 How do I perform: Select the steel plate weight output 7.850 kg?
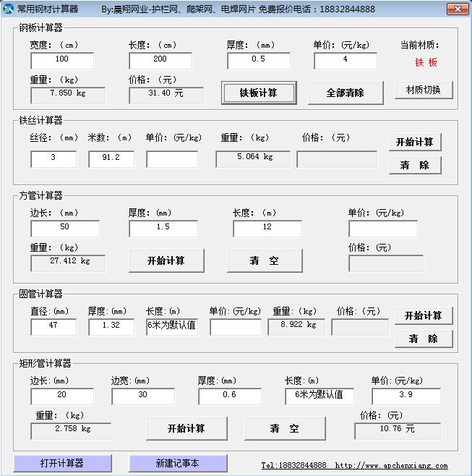coord(68,95)
